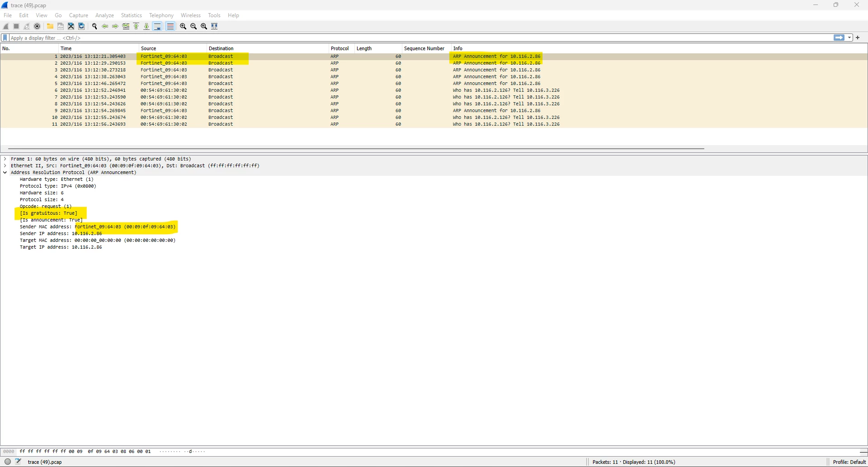Viewport: 868px width, 467px height.
Task: Reload this capture file
Action: pos(81,26)
